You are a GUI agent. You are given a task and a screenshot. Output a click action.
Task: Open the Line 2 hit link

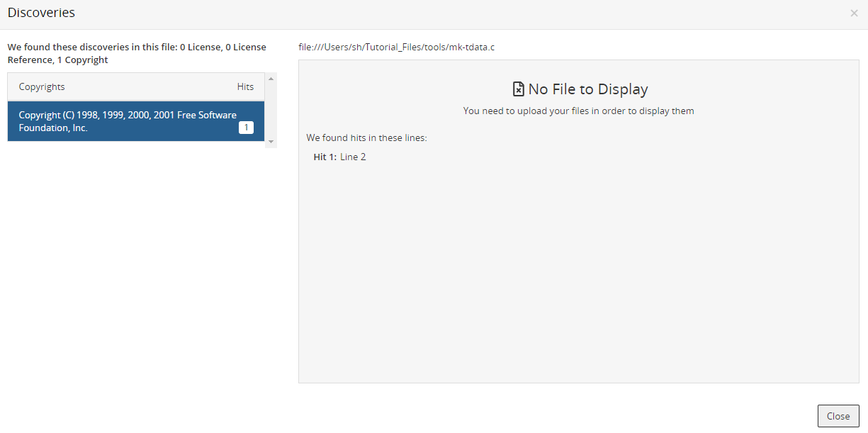point(353,156)
